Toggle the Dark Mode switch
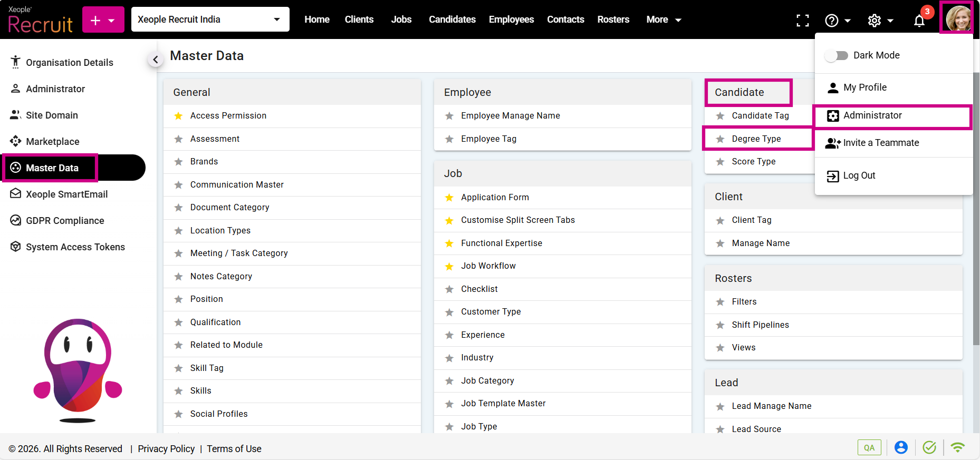This screenshot has width=980, height=460. [x=837, y=55]
